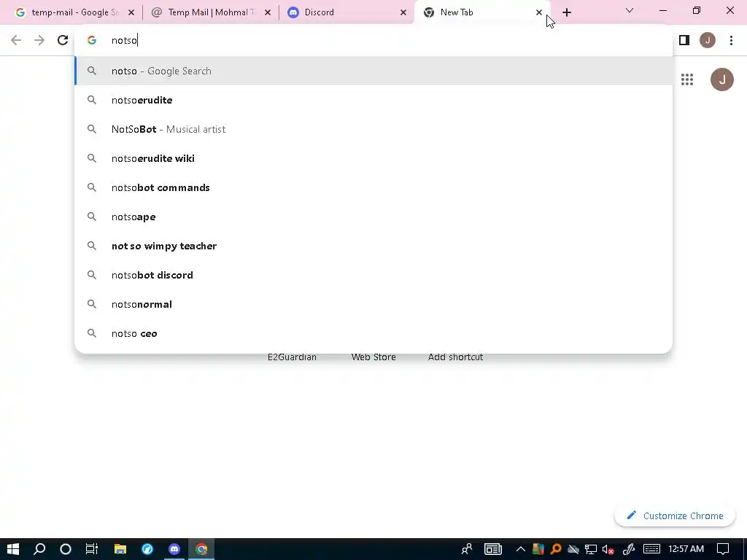Open the Windows Start menu

pos(13,549)
